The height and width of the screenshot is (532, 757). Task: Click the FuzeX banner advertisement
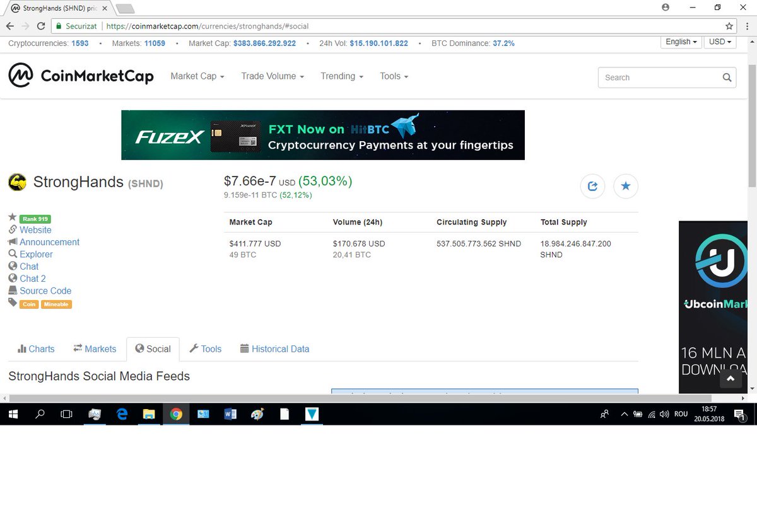[323, 135]
